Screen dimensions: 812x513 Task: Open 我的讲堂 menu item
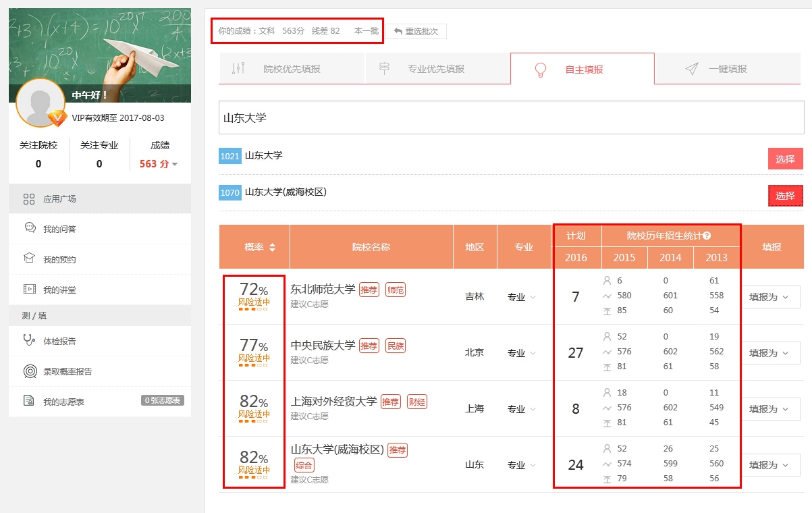(x=100, y=290)
